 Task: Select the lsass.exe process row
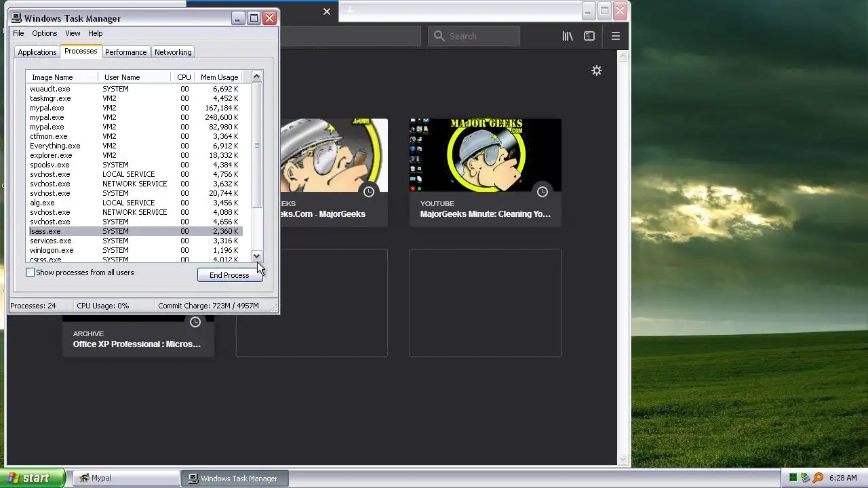click(x=134, y=231)
